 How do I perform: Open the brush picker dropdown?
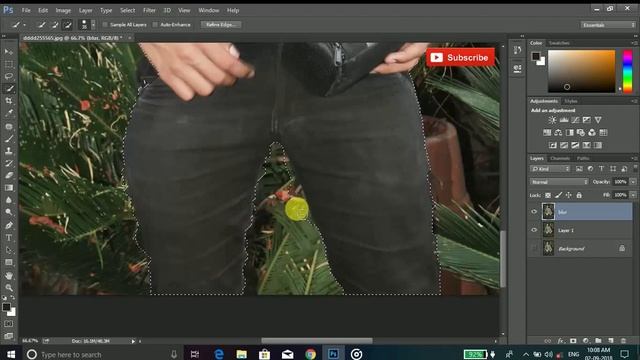(93, 25)
